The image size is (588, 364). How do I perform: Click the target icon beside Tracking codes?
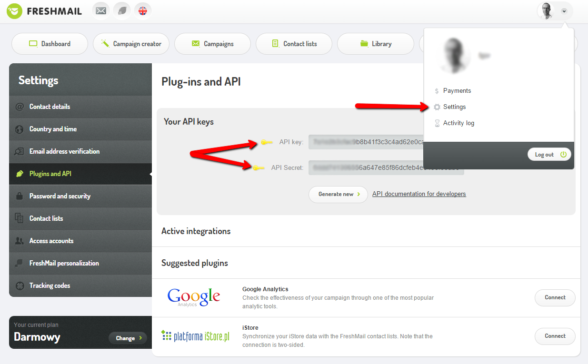tap(20, 285)
